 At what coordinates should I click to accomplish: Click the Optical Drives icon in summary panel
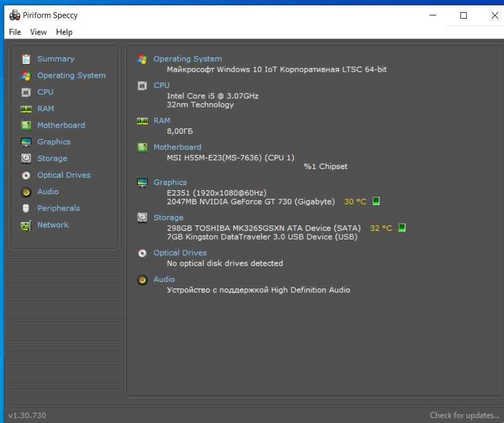click(x=142, y=253)
